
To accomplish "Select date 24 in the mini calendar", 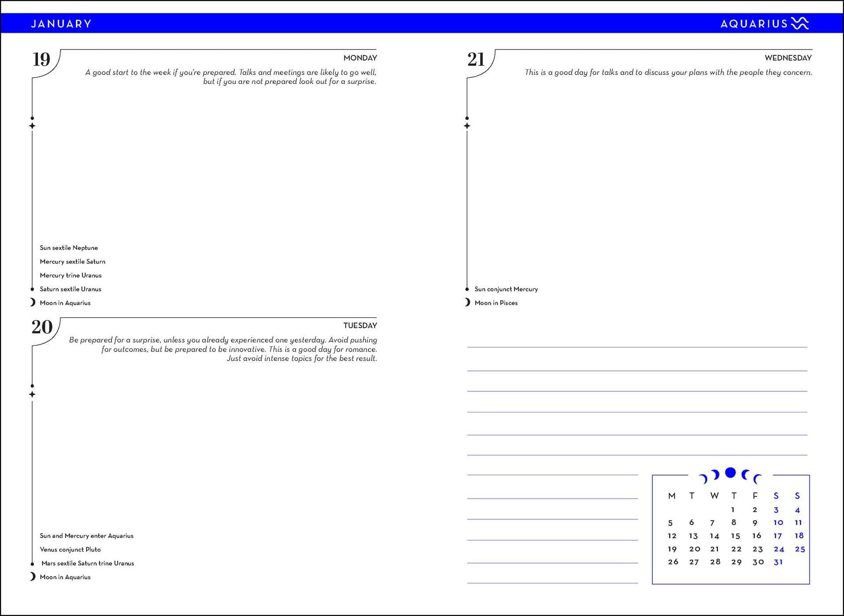I will (x=779, y=548).
